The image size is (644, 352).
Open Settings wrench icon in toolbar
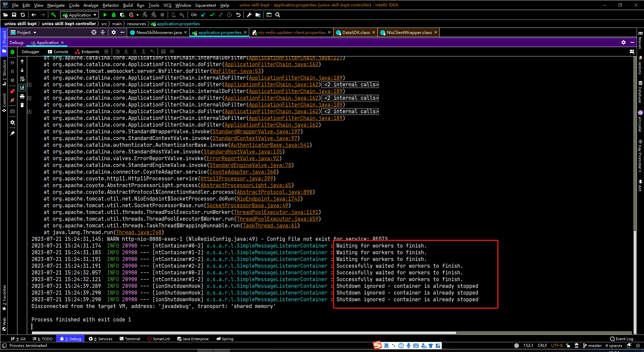[249, 15]
